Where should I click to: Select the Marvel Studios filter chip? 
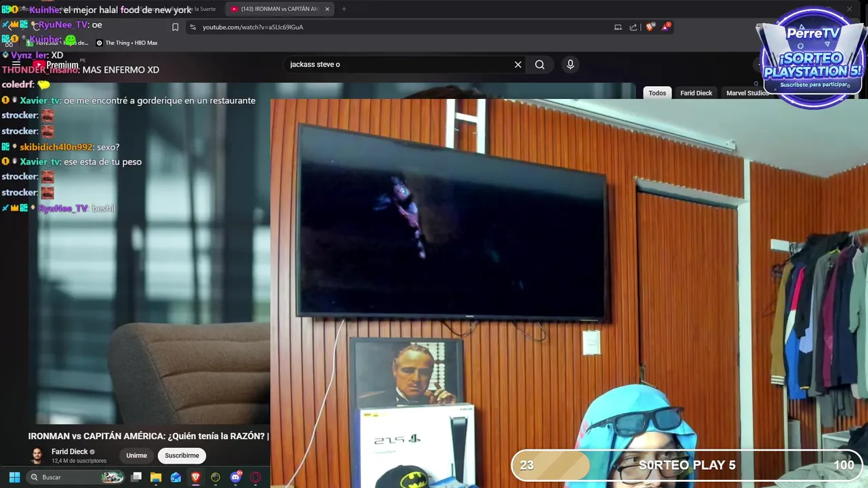point(747,93)
